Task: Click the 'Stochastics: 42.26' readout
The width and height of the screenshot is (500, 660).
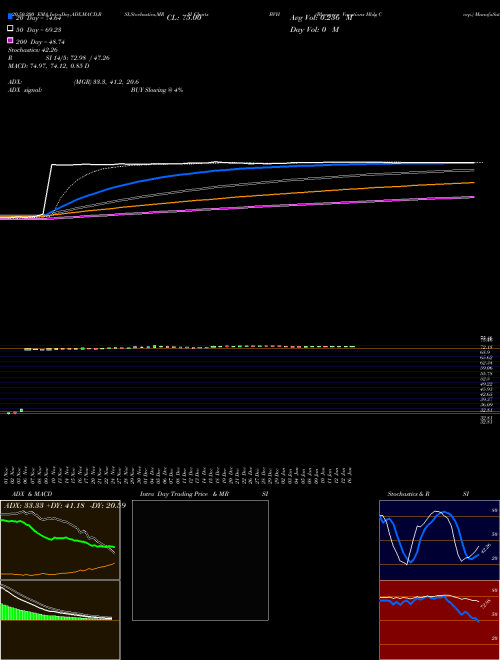Action: coord(33,50)
